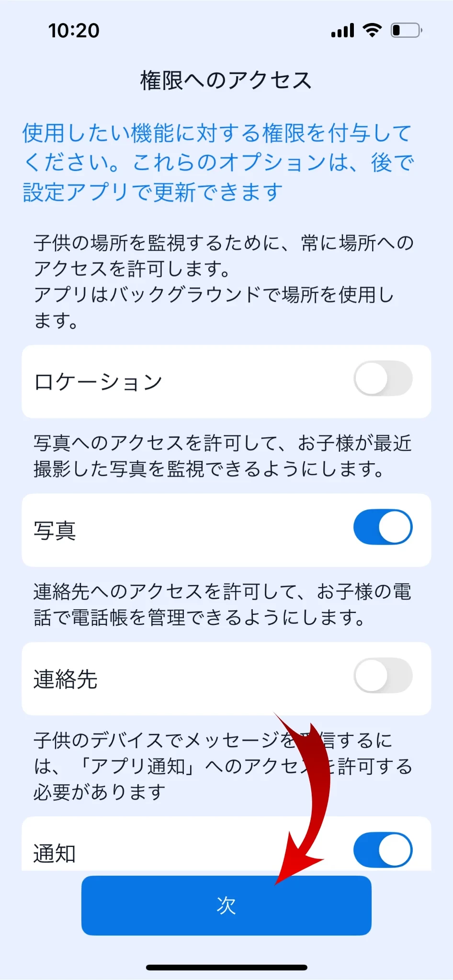The image size is (453, 980).
Task: Enable the 連絡先 toggle switch
Action: [383, 676]
